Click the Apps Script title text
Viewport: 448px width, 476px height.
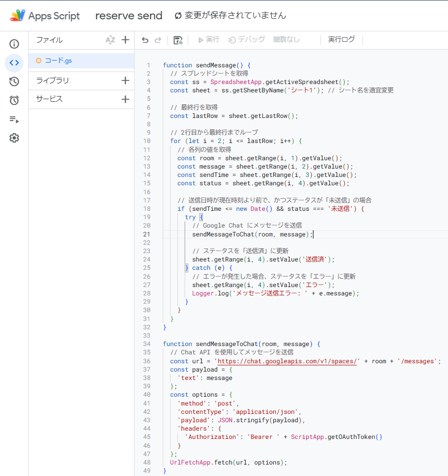(x=54, y=16)
